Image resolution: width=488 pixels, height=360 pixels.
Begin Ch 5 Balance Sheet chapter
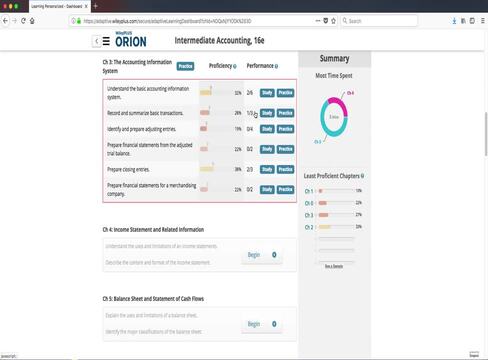click(254, 324)
